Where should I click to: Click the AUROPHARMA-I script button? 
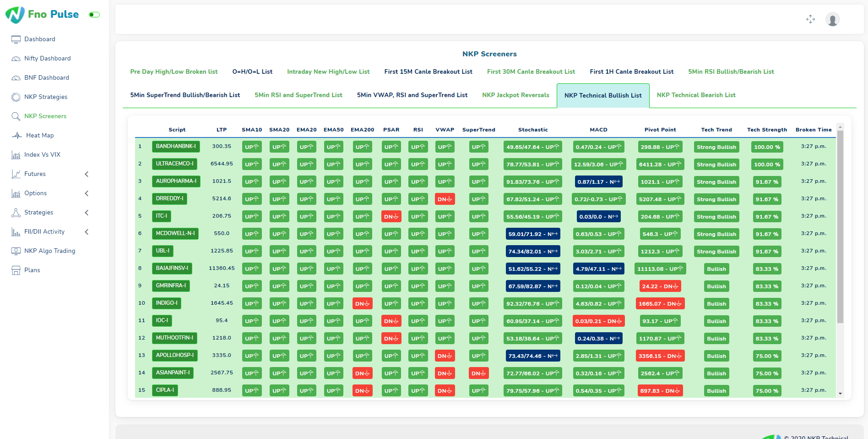coord(176,181)
